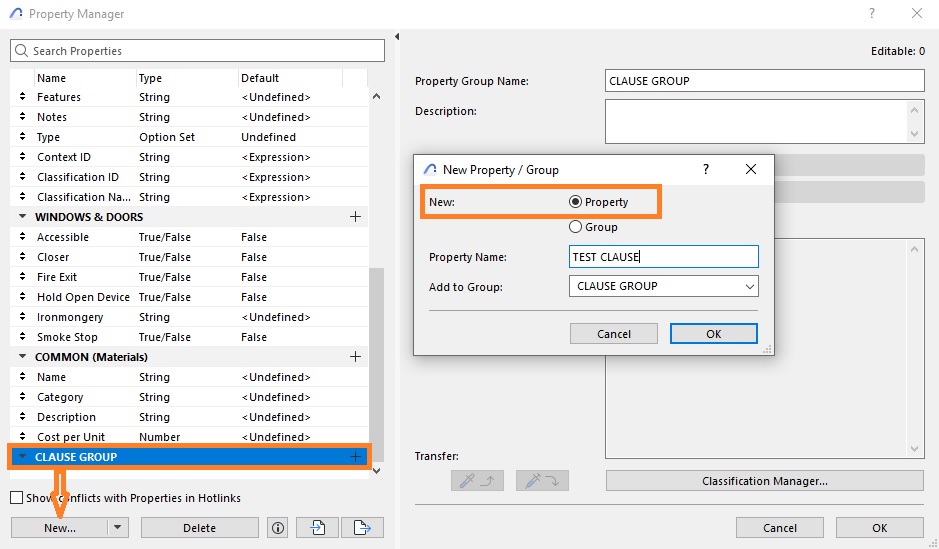This screenshot has width=939, height=549.
Task: Click the reorder handle for Ironmongery row
Action: [22, 317]
